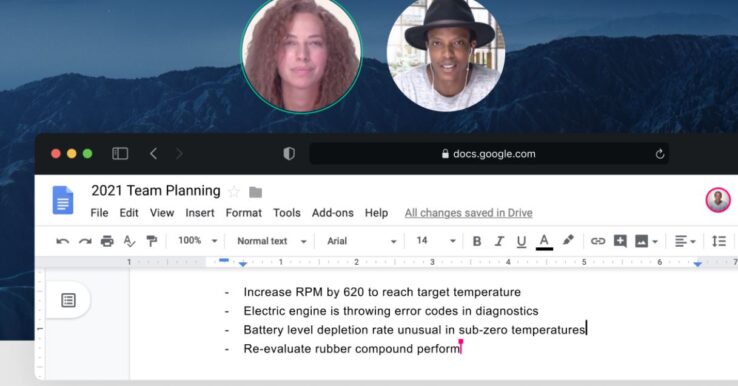
Task: Print the document with printer icon
Action: [107, 241]
